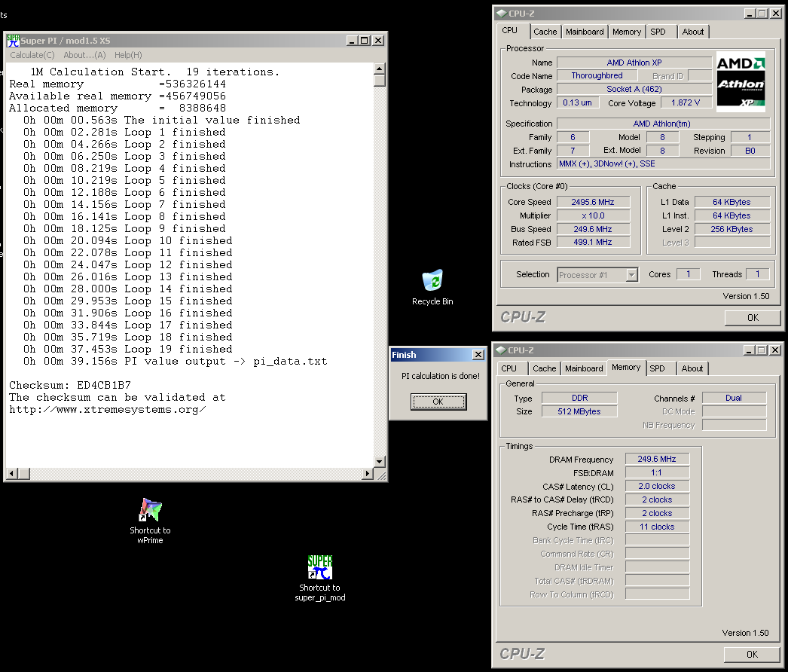Screen dimensions: 788x672
Task: Click the Name field AMD Athlon XP
Action: point(634,63)
